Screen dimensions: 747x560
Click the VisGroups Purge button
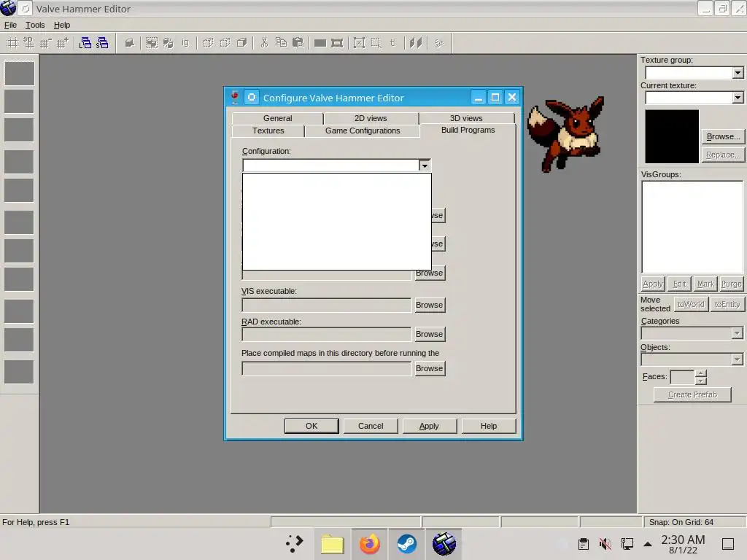(731, 284)
